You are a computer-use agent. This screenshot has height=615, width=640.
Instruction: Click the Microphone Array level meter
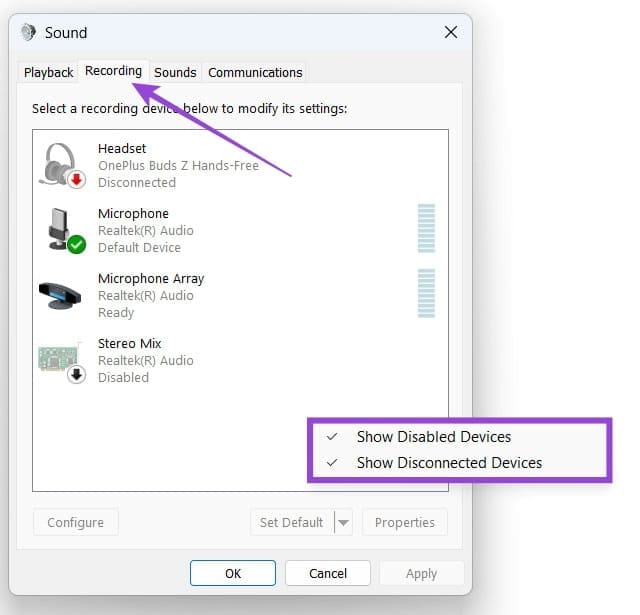point(426,294)
